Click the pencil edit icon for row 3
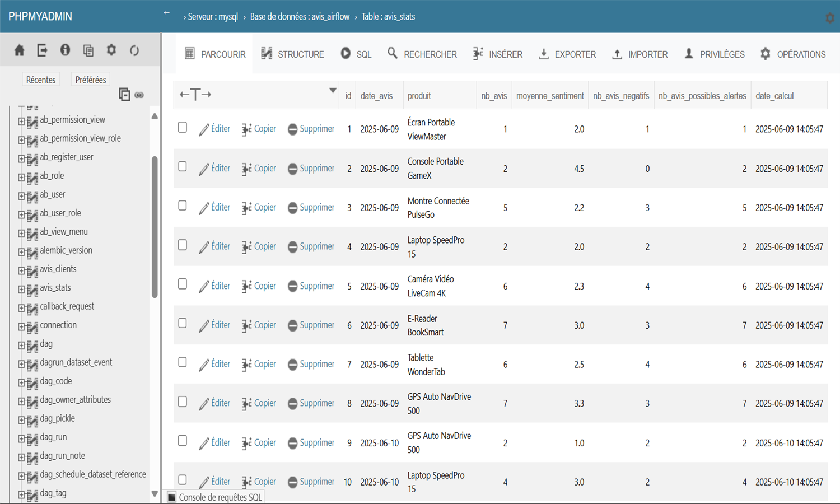 click(204, 208)
